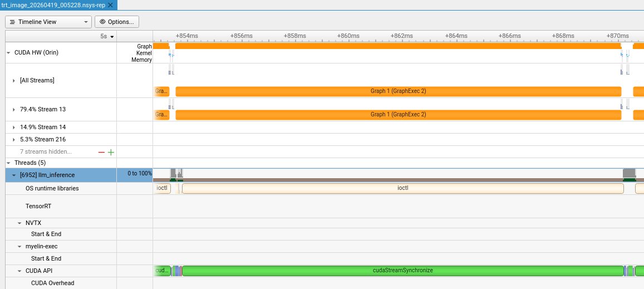
Task: Open the 5s time scale dropdown
Action: (107, 36)
